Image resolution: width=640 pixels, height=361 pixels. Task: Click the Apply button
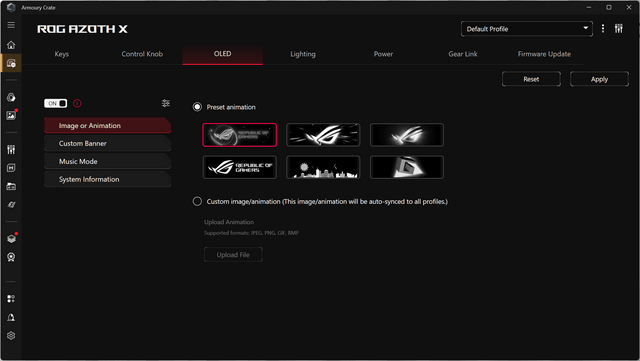pyautogui.click(x=599, y=79)
